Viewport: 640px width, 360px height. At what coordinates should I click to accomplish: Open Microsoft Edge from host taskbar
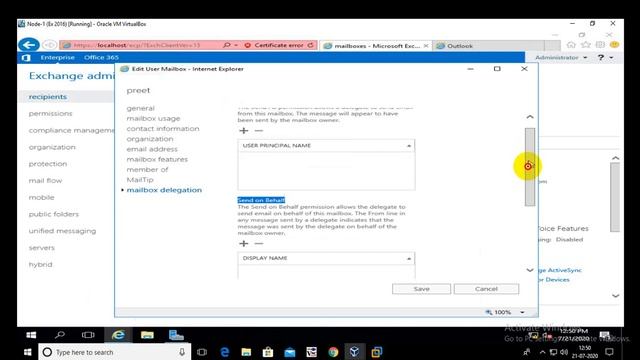(x=224, y=352)
